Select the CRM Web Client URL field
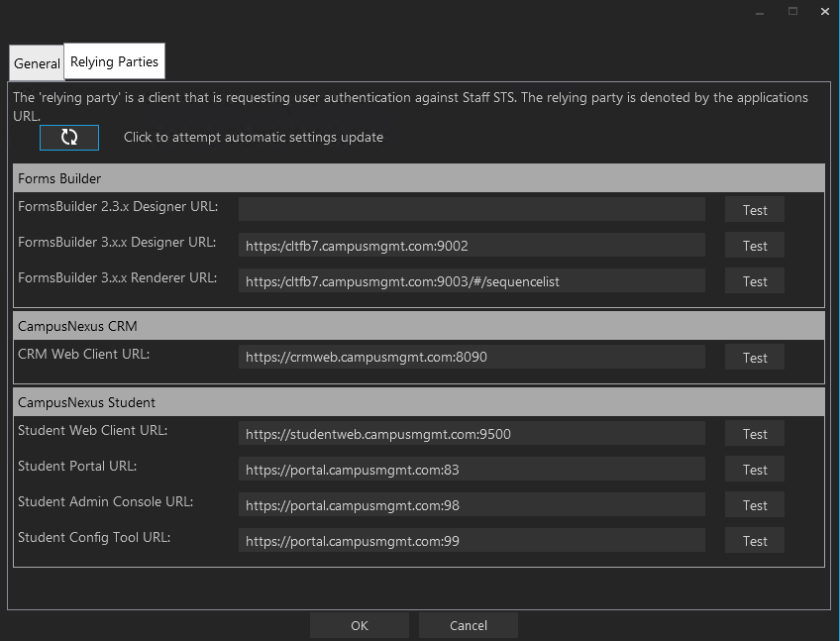The image size is (840, 641). click(x=472, y=357)
